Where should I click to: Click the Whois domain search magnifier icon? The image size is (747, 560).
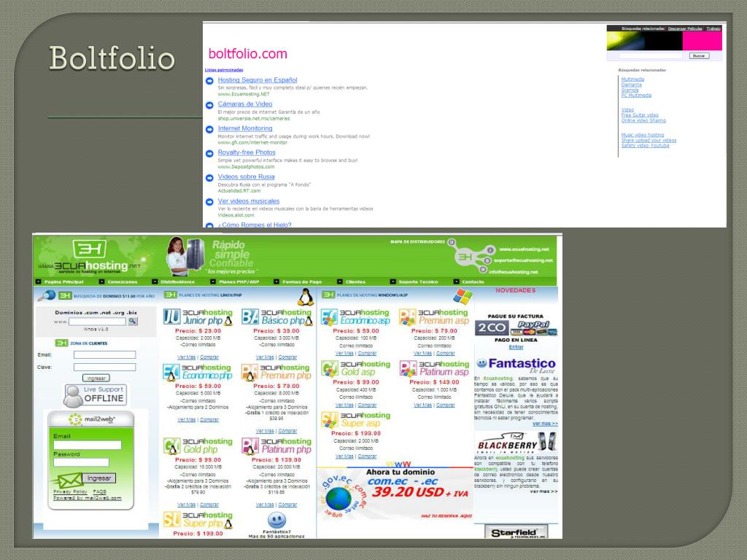[x=133, y=322]
